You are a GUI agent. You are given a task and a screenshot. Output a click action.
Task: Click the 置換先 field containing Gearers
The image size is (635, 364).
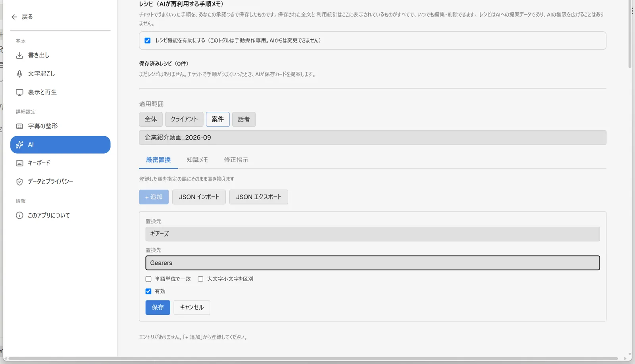(373, 263)
